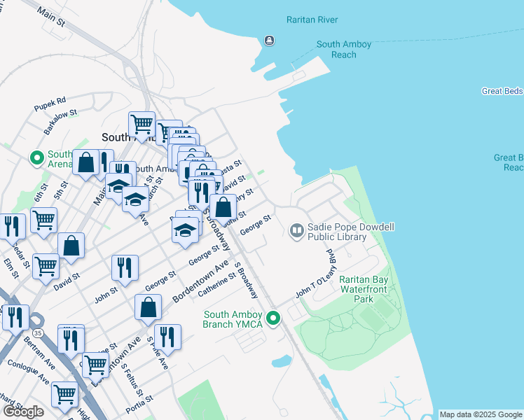
Task: Click the shopping cart marker left of David St
Action: coord(46,266)
